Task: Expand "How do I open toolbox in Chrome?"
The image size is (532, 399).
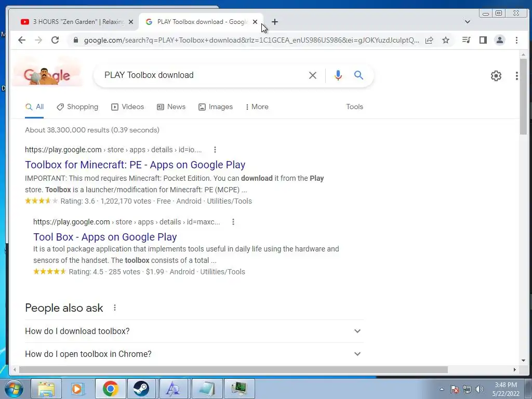Action: point(194,354)
